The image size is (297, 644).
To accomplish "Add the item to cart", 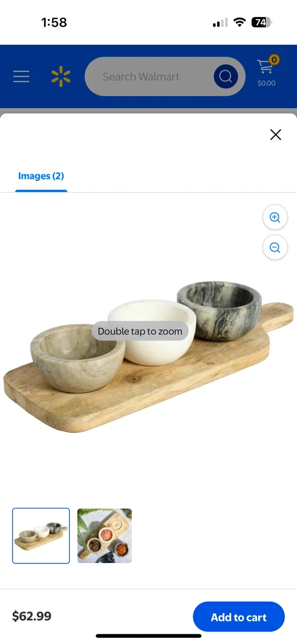I will [x=239, y=617].
